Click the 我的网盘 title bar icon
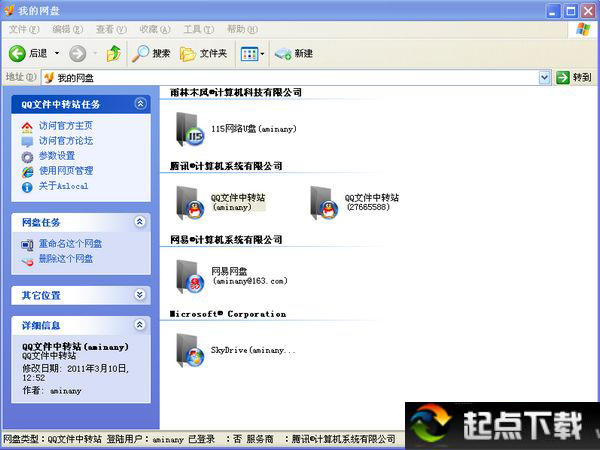Viewport: 600px width, 450px height. click(9, 10)
